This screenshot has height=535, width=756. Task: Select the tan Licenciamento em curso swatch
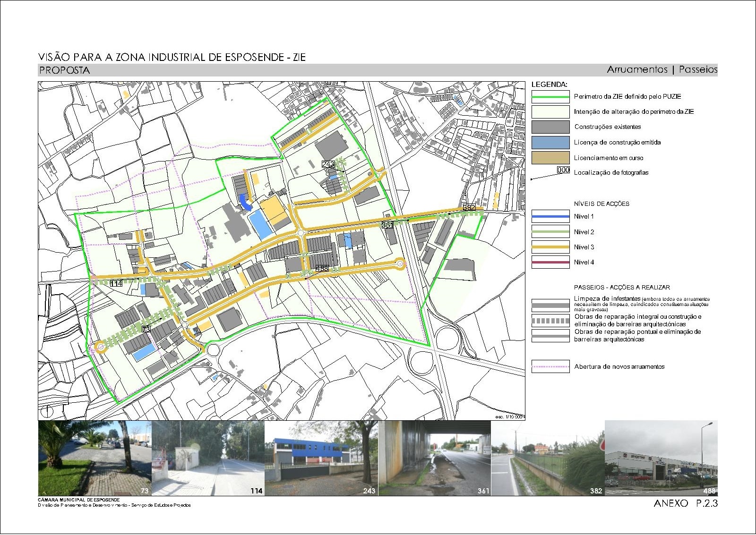click(x=550, y=158)
